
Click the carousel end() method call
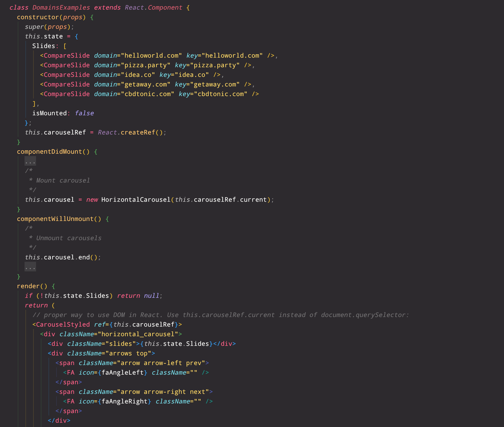[x=84, y=257]
